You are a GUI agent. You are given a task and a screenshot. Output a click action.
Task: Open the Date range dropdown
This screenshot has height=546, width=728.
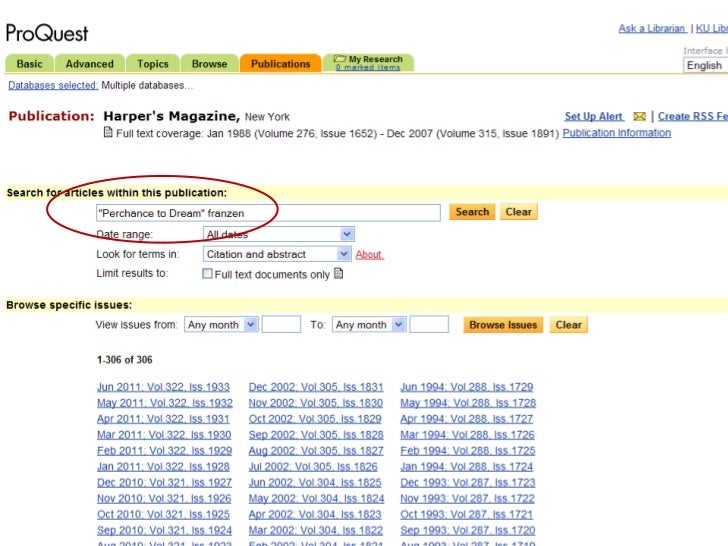[x=279, y=234]
